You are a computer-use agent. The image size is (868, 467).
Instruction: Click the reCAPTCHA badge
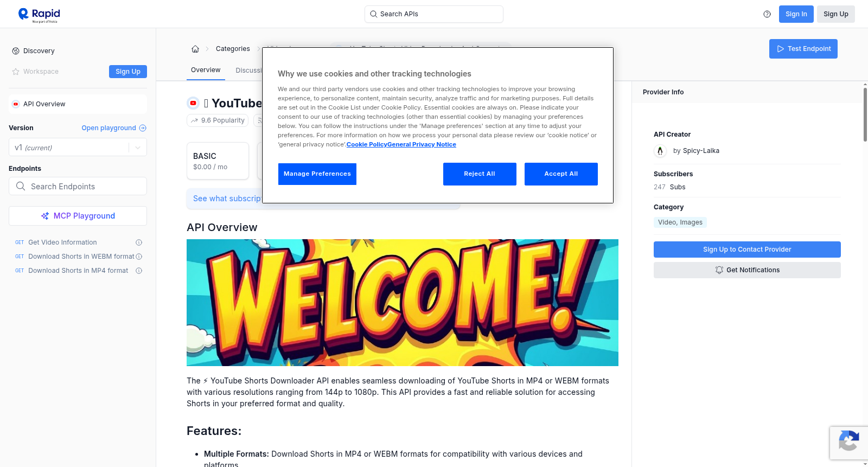(x=848, y=443)
